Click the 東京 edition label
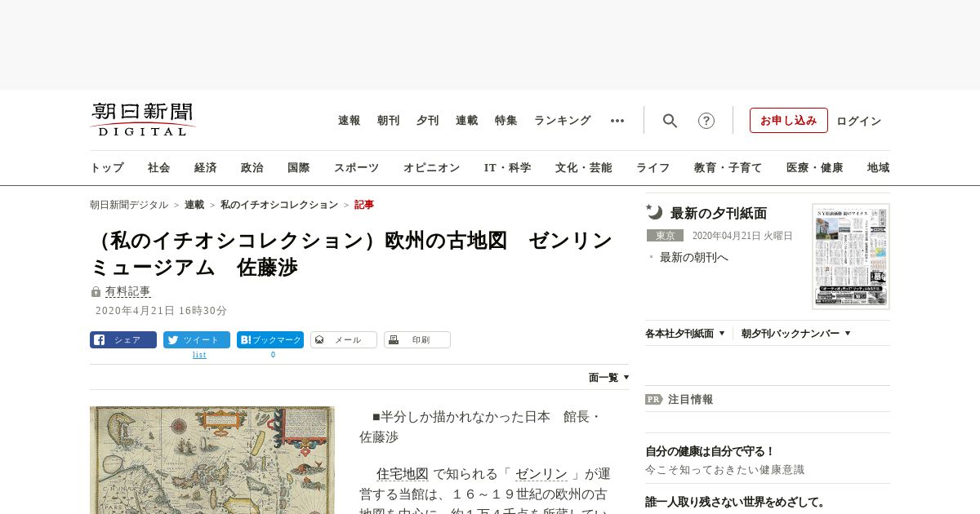 click(x=665, y=236)
